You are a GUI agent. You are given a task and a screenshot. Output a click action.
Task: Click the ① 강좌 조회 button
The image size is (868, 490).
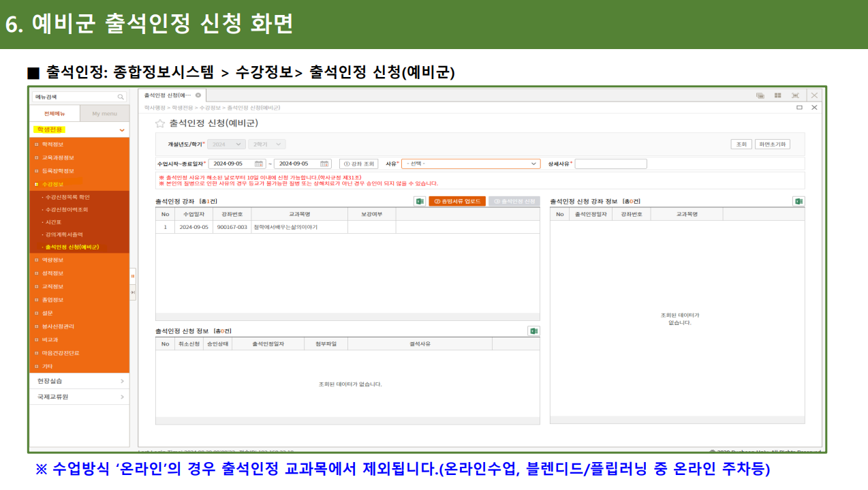coord(358,164)
